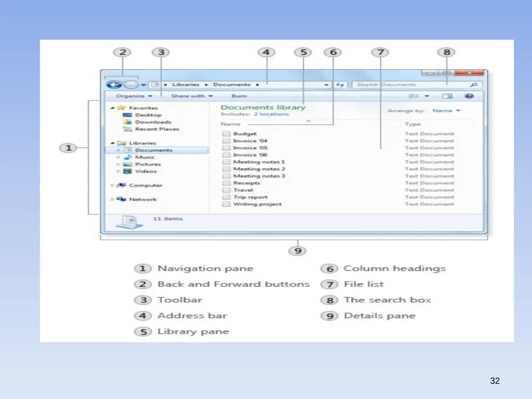Click the Libraries breadcrumb in address bar

(x=185, y=85)
